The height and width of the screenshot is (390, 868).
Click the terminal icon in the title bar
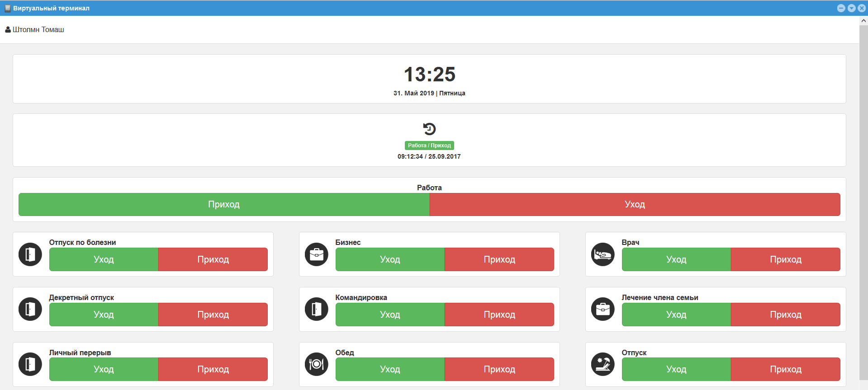pyautogui.click(x=7, y=8)
